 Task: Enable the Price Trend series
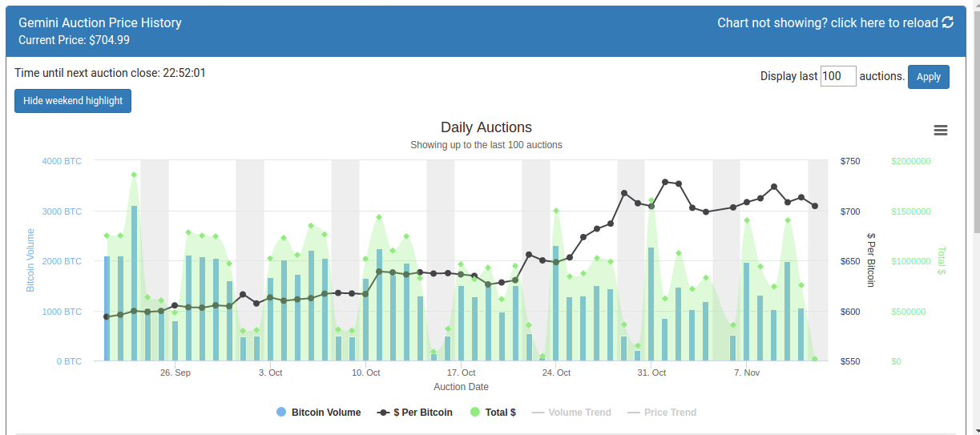click(670, 413)
